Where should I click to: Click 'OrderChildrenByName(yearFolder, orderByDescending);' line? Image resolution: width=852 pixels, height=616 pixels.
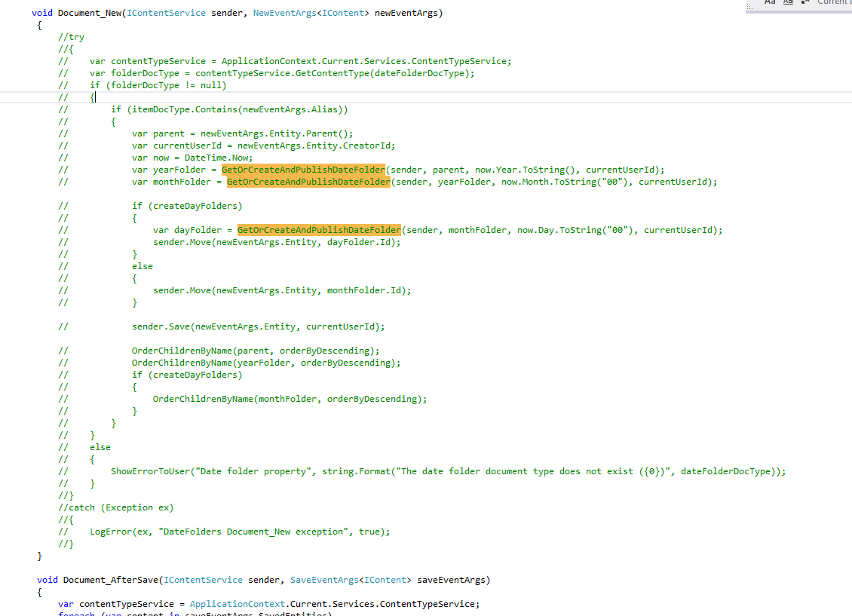point(266,363)
